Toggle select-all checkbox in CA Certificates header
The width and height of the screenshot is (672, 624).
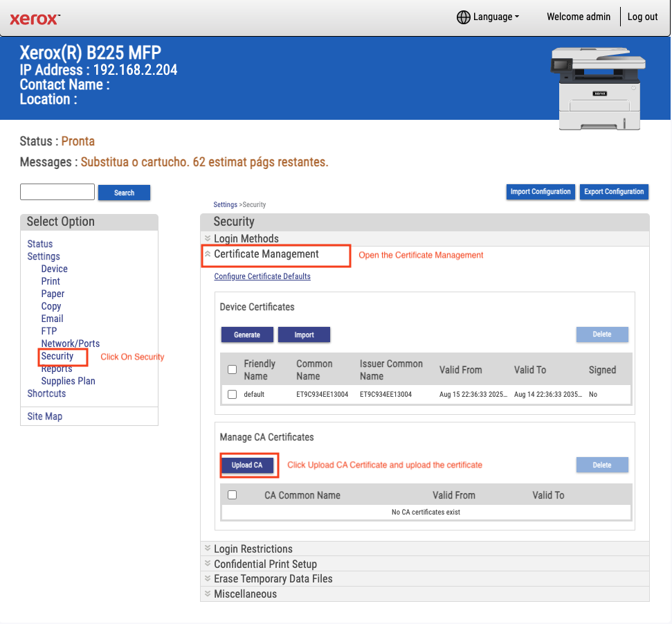(233, 495)
